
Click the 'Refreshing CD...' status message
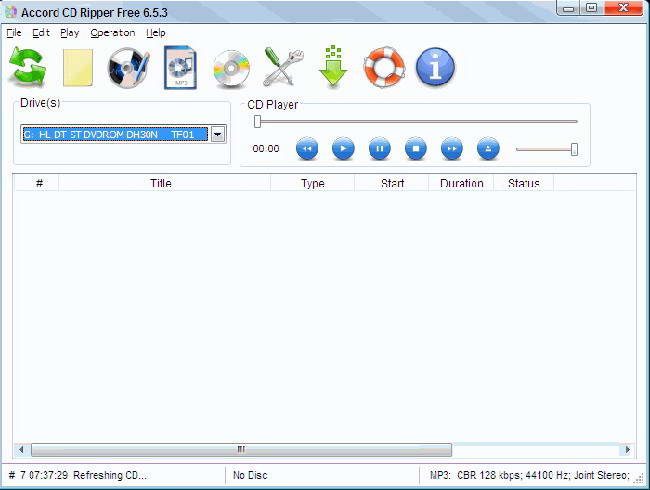(110, 475)
